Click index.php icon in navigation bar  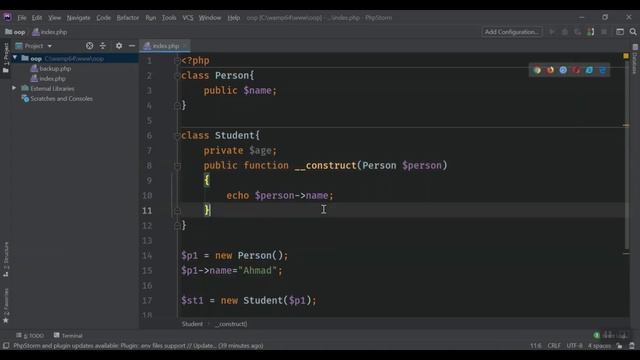point(36,32)
